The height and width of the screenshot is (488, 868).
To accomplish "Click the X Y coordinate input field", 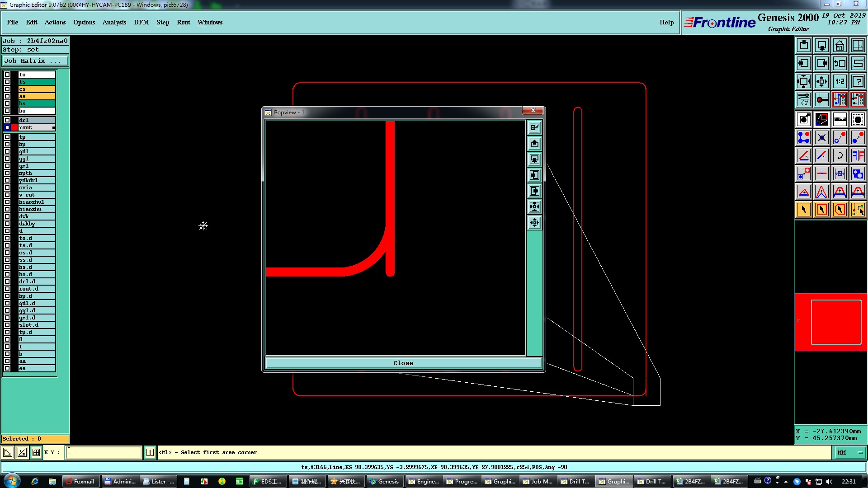I will tap(104, 452).
